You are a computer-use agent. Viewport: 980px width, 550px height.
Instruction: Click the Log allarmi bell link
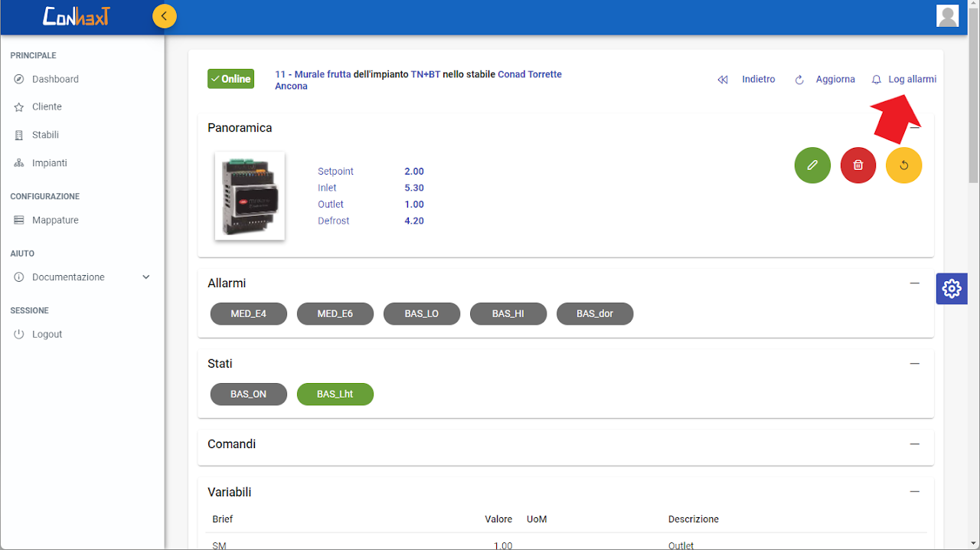pyautogui.click(x=904, y=80)
